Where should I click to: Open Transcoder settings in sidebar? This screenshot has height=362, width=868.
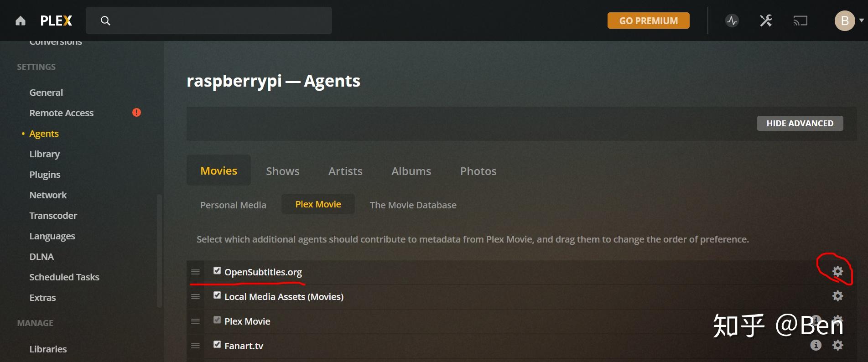53,216
